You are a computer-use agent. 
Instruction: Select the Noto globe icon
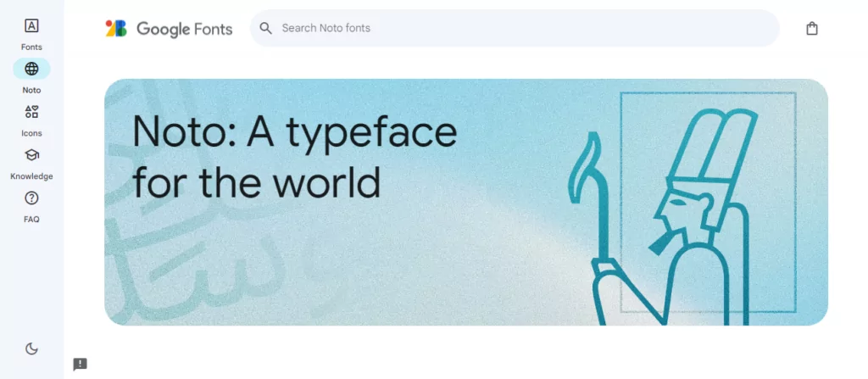(x=31, y=69)
